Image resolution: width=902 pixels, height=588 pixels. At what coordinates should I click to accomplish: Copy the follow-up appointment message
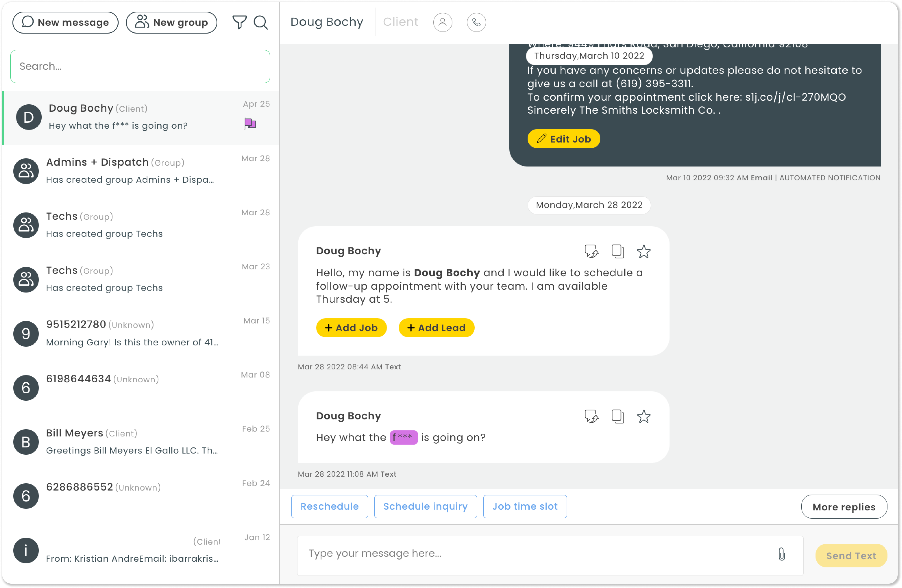click(617, 251)
